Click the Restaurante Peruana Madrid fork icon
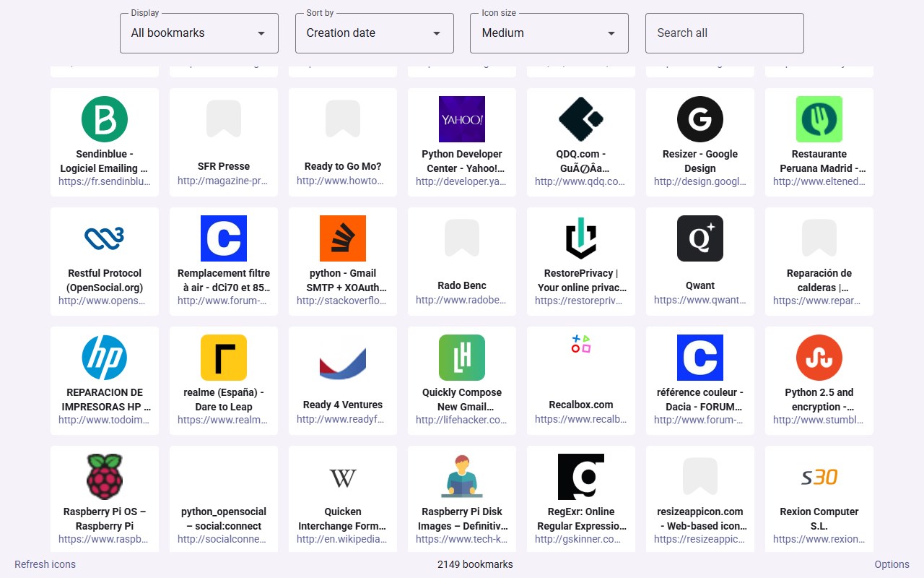The image size is (924, 578). (x=819, y=119)
